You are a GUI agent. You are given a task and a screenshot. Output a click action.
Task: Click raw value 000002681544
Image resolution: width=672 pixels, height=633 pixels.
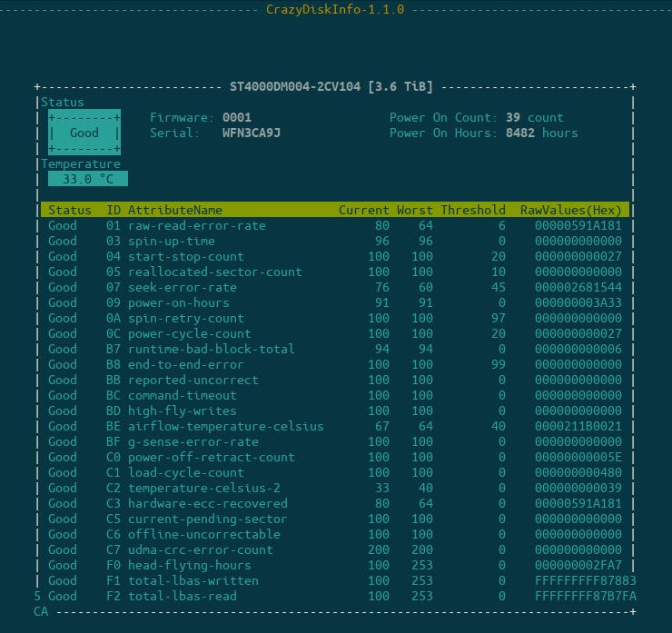coord(578,287)
